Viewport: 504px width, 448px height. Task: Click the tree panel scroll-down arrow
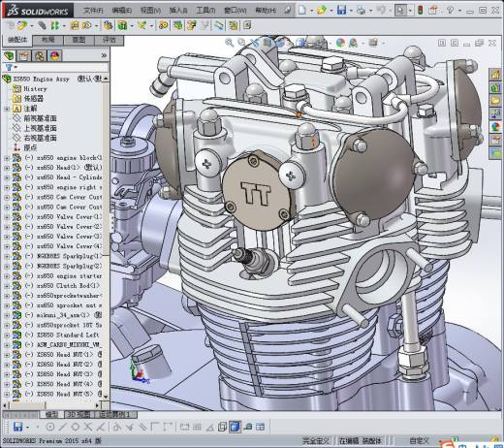point(106,396)
